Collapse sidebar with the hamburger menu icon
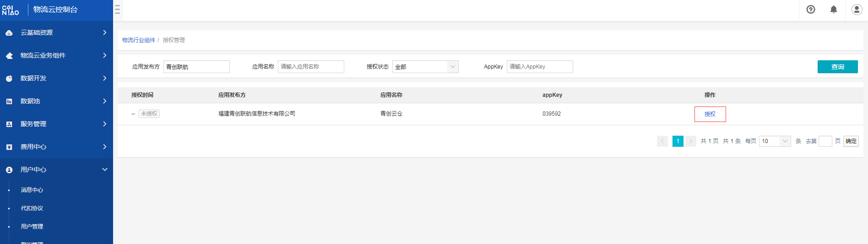Viewport: 868px width, 244px height. tap(118, 10)
